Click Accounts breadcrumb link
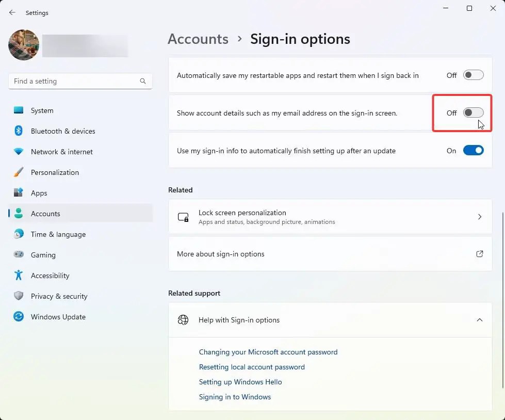This screenshot has width=505, height=420. pos(198,39)
